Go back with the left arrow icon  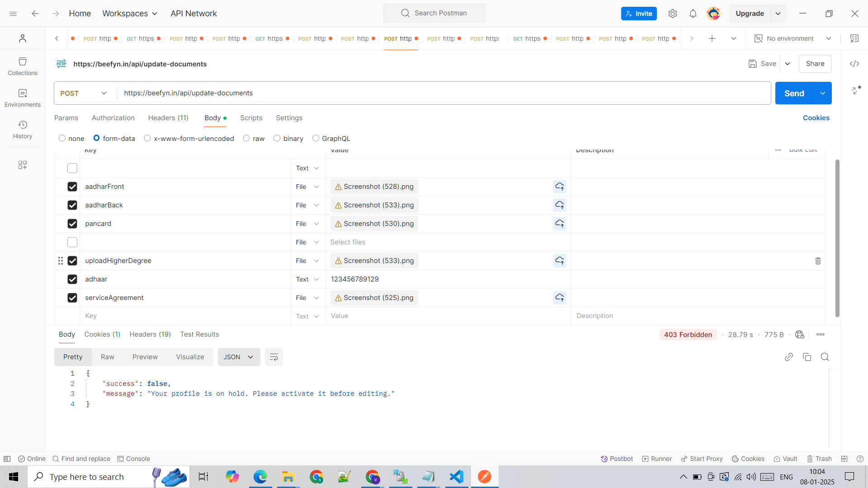point(35,14)
